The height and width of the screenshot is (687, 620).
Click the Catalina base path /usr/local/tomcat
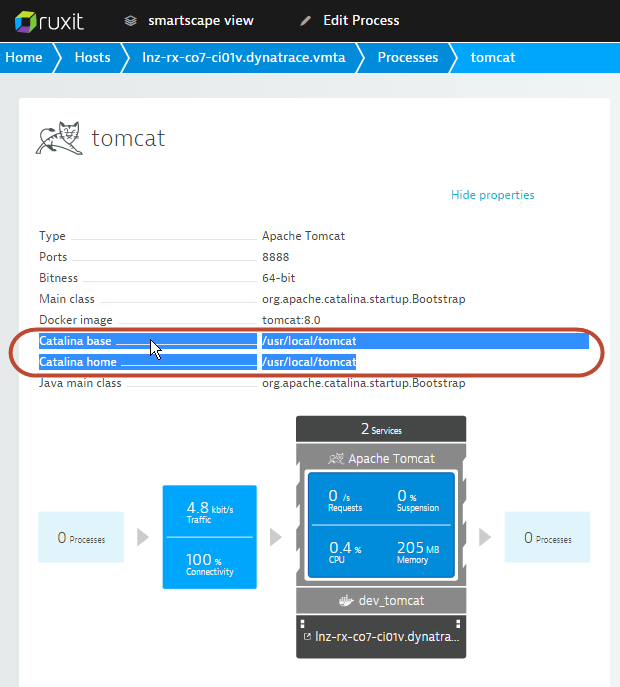(309, 341)
